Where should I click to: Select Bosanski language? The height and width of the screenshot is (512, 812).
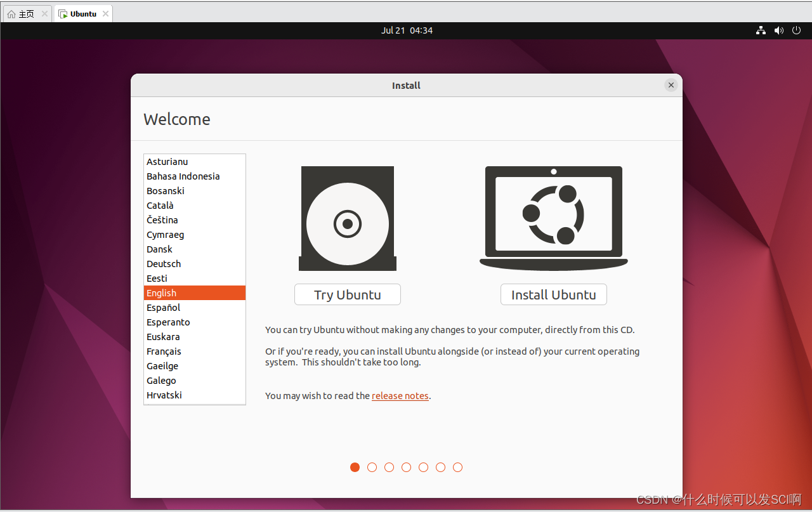(x=195, y=191)
